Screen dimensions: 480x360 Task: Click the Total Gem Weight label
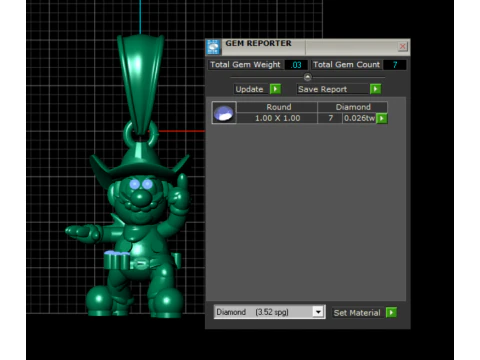tap(245, 65)
